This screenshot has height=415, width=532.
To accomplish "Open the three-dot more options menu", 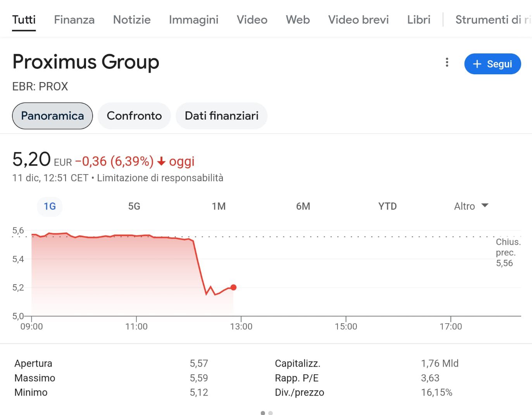I will click(x=447, y=62).
